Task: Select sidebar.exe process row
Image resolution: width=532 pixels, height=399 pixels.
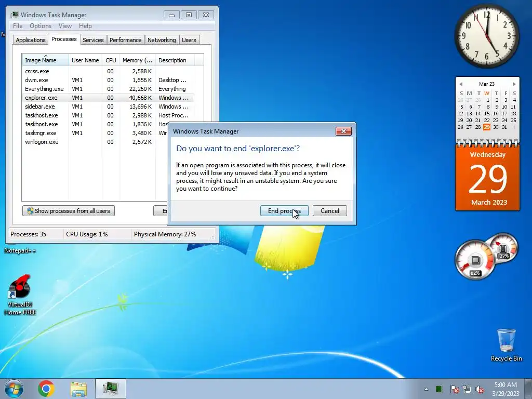Action: tap(108, 107)
